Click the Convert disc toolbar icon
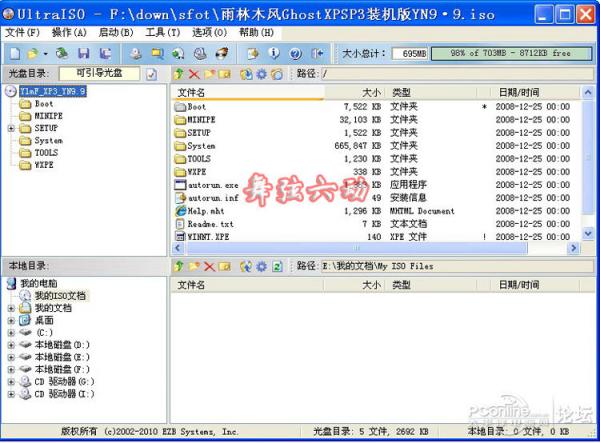 [x=178, y=54]
